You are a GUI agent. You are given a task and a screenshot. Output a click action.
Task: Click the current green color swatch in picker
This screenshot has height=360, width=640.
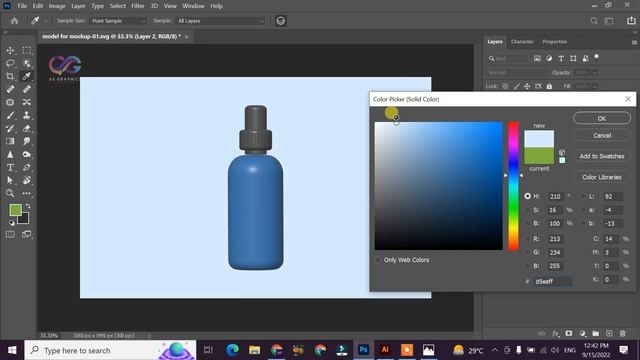click(539, 156)
